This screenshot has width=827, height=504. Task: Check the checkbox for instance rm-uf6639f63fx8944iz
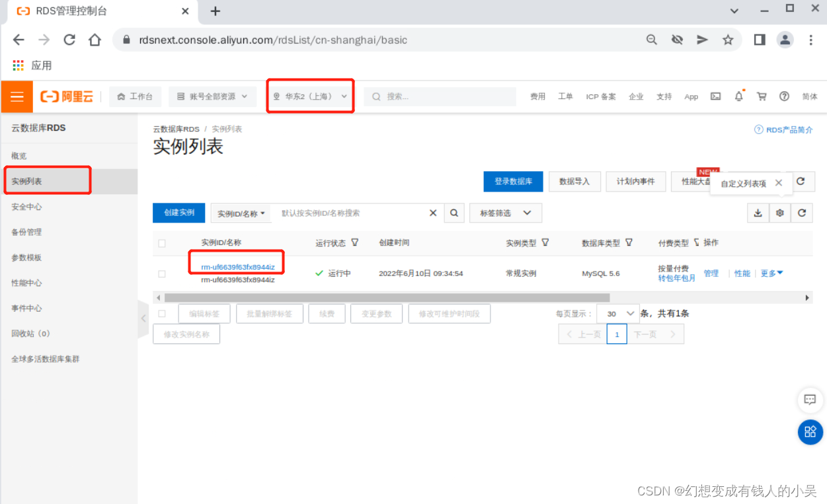[x=162, y=273]
